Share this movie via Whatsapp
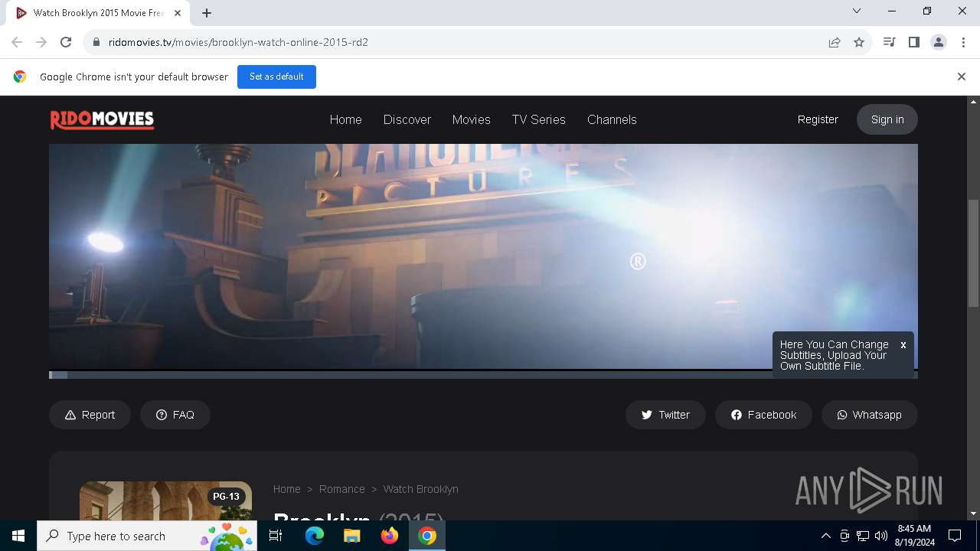The height and width of the screenshot is (551, 980). click(x=869, y=415)
